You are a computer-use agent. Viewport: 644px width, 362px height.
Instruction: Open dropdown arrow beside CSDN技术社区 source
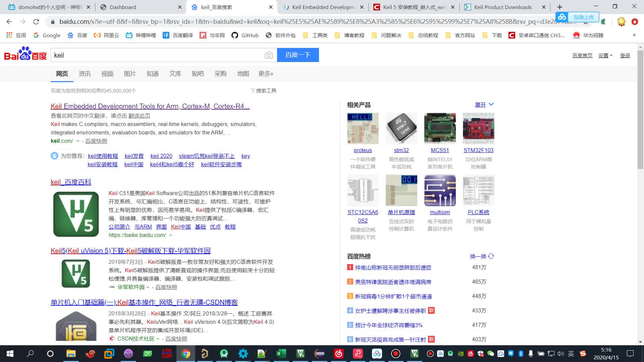[158, 339]
